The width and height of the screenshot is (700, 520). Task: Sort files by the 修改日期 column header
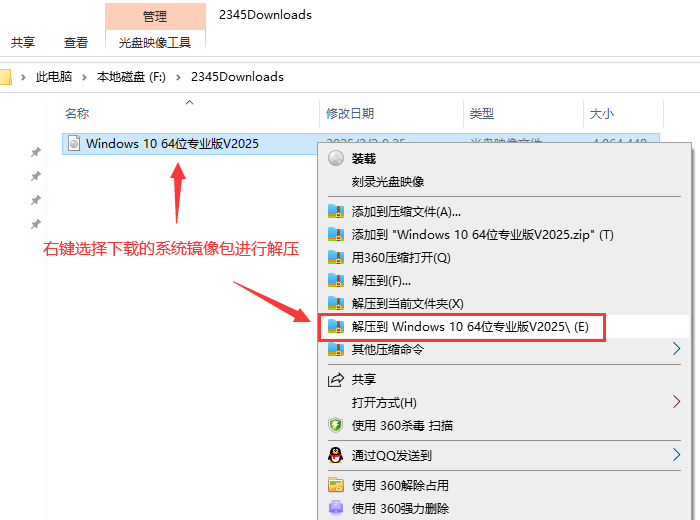[x=349, y=114]
